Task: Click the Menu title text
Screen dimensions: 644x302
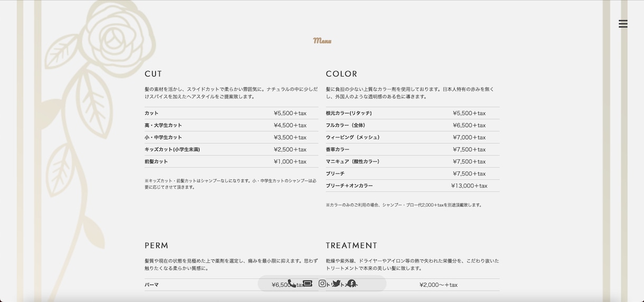Action: pos(322,41)
